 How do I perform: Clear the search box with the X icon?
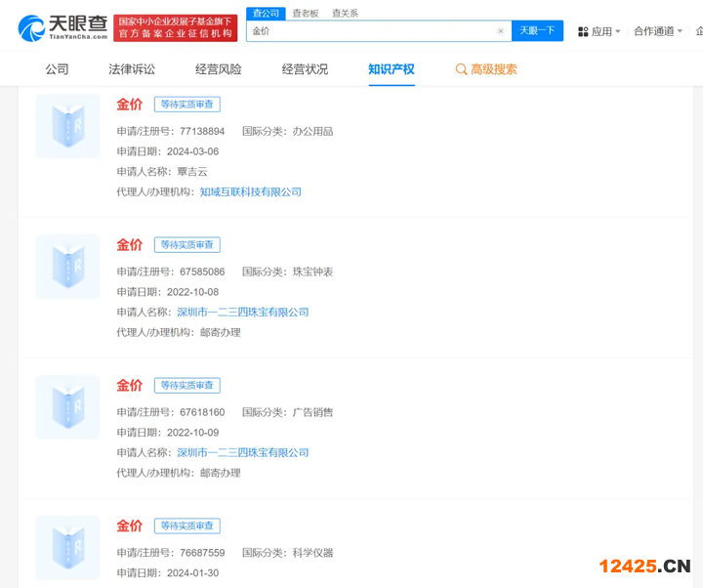point(501,31)
